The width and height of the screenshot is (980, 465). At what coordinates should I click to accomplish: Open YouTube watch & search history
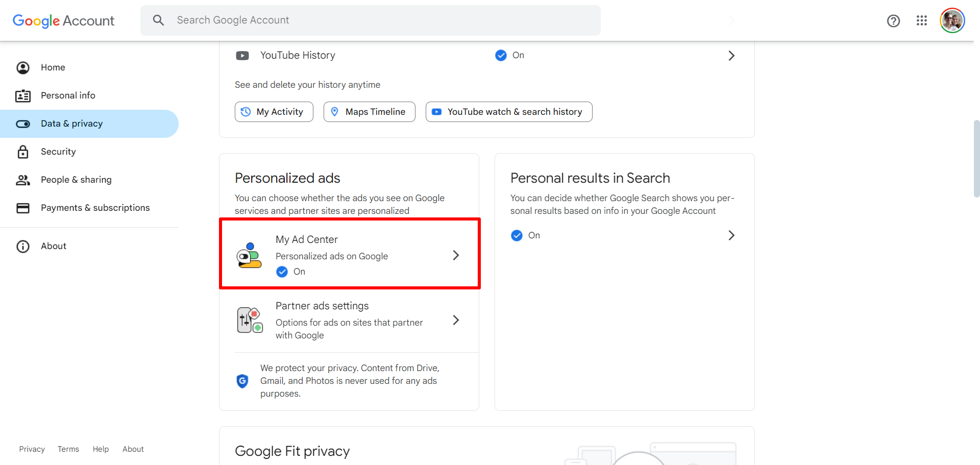tap(509, 112)
